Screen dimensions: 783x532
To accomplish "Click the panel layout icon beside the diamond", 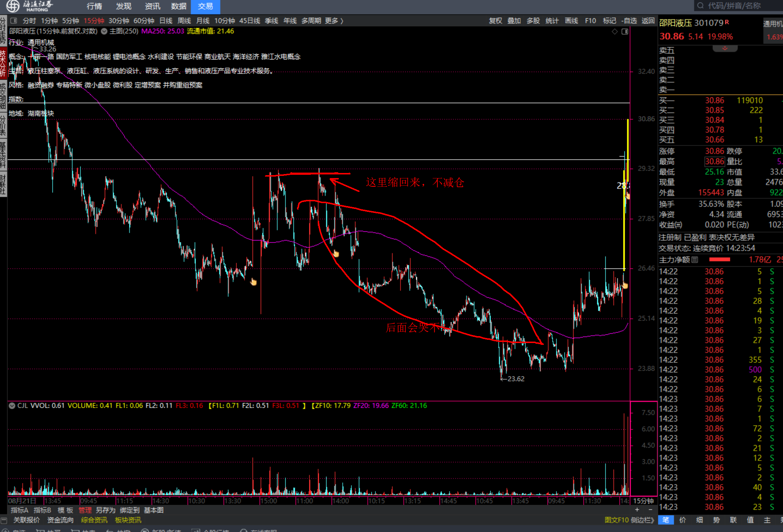I will (625, 32).
